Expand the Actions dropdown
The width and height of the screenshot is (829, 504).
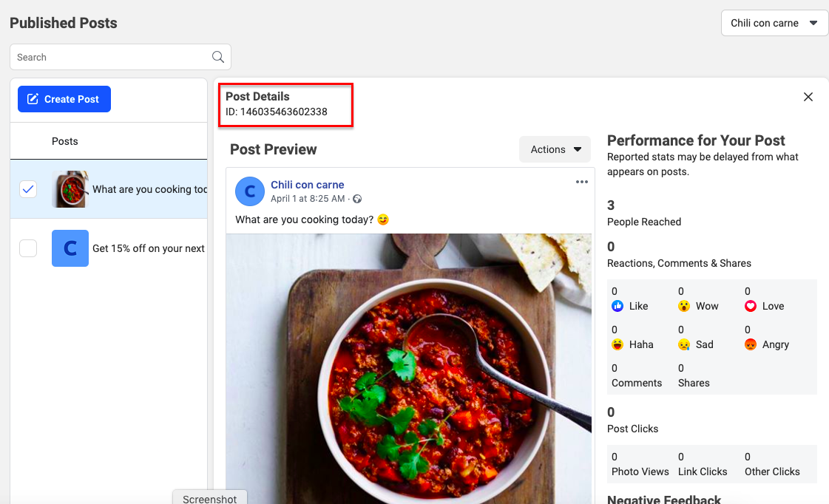pyautogui.click(x=555, y=149)
